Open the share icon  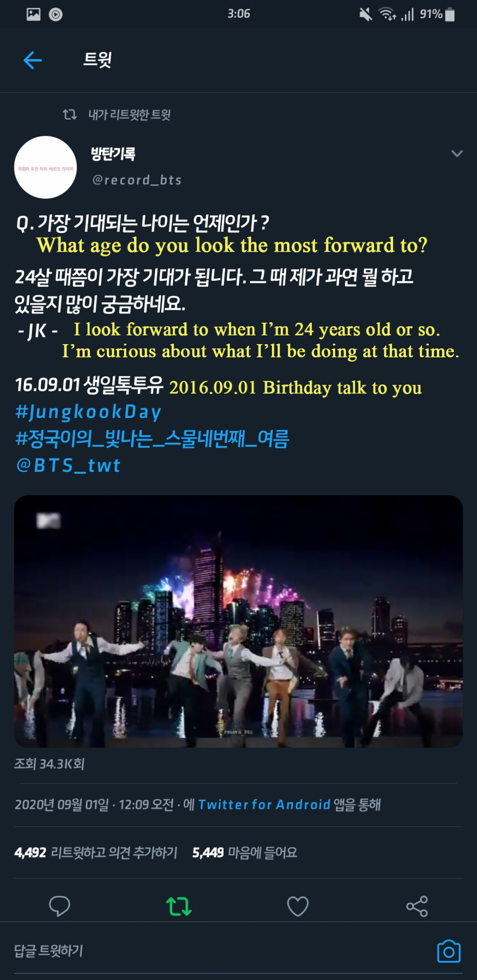click(x=417, y=906)
